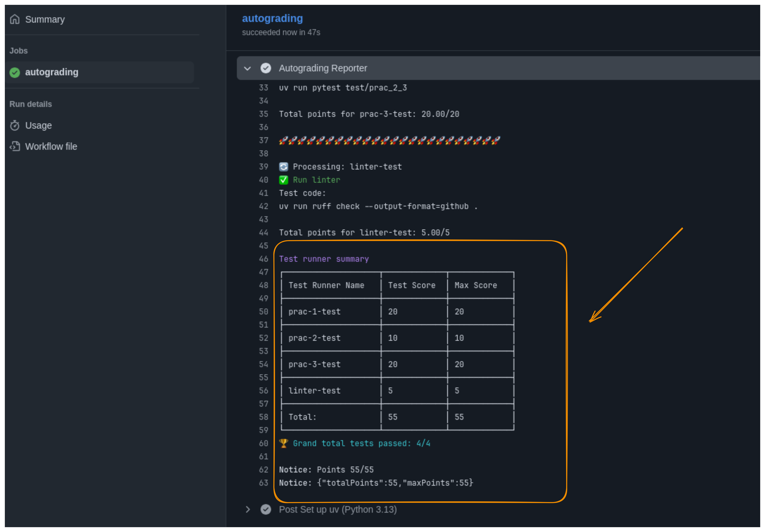Click the Post Set up uv status checkmark

click(x=266, y=509)
